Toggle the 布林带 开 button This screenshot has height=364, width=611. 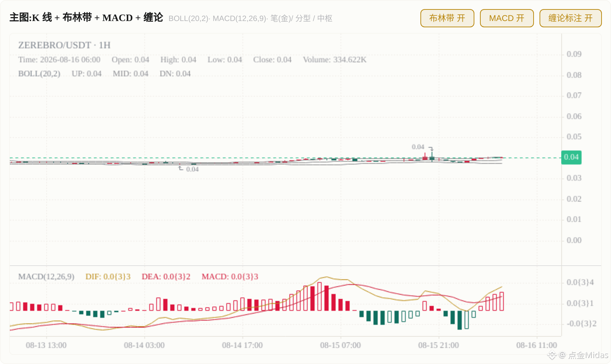[x=447, y=18]
